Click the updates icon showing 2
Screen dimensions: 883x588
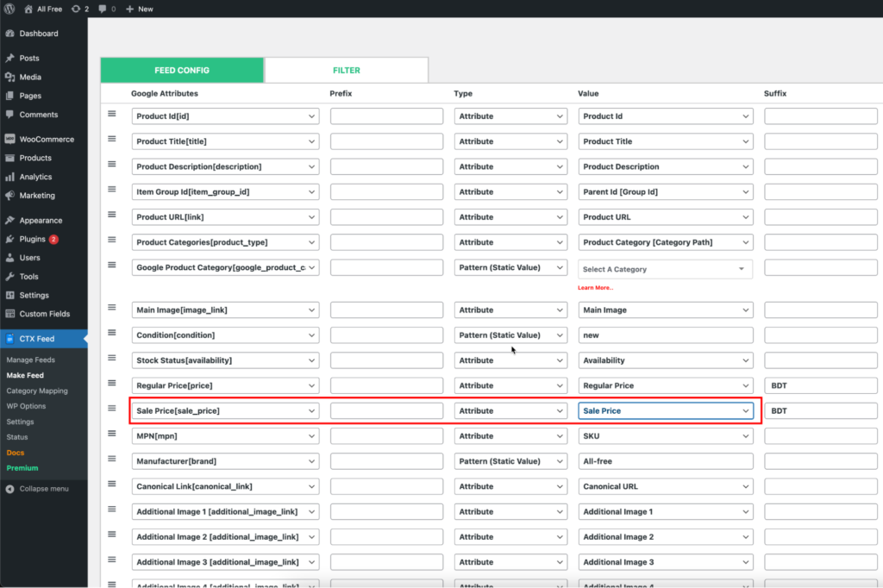pyautogui.click(x=80, y=9)
